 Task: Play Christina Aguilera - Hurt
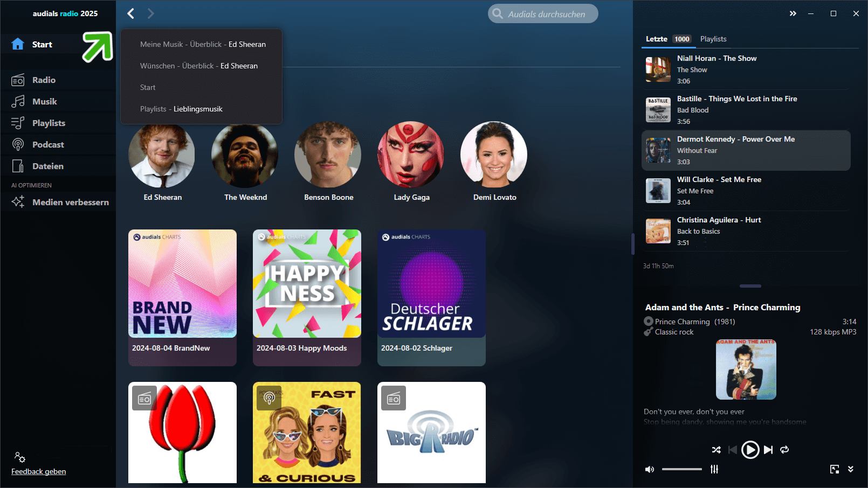(746, 231)
